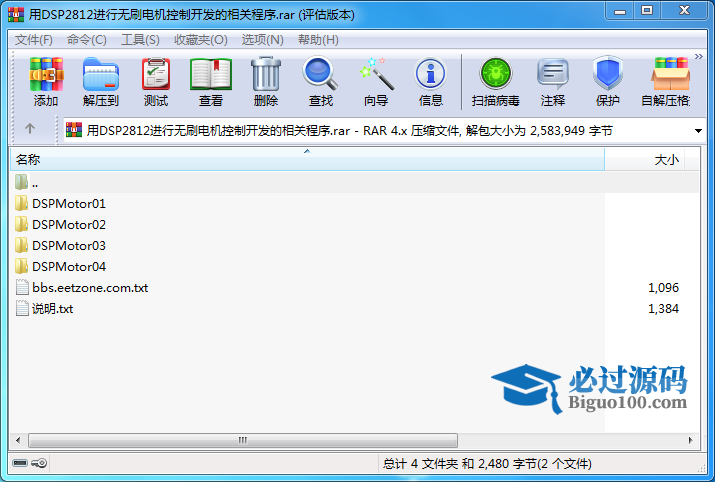The image size is (715, 482).
Task: Click the horizontal scrollbar thumb
Action: coord(243,441)
